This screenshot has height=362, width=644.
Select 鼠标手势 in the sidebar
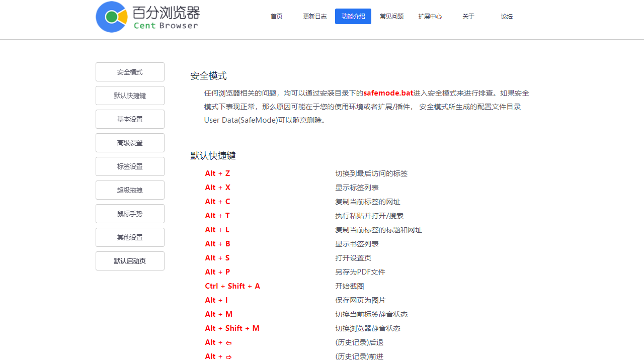point(130,213)
